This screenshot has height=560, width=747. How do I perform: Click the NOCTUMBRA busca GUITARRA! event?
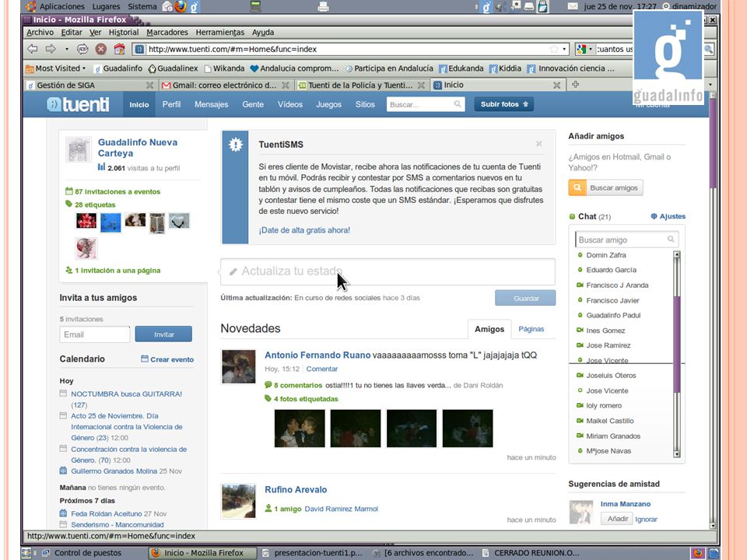point(126,394)
